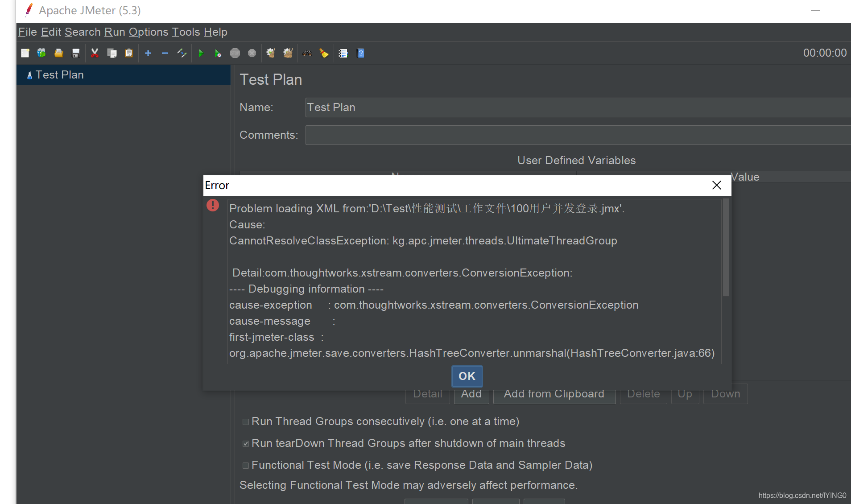The image size is (851, 504).
Task: Click the Up button
Action: click(x=685, y=394)
